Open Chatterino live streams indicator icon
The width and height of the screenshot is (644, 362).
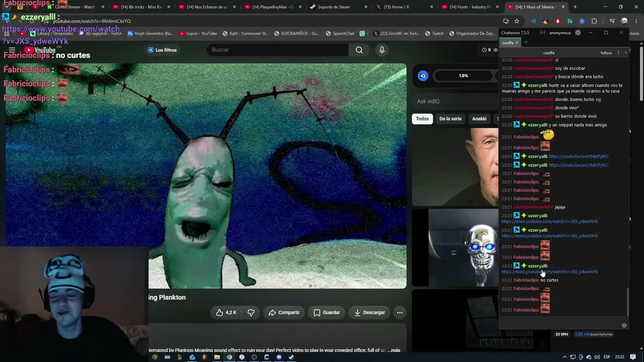tap(543, 33)
